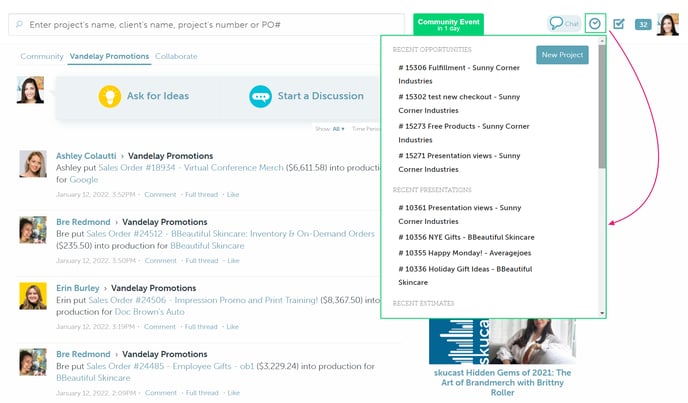Open the Chat speech bubble icon
688x403 pixels.
tap(564, 23)
